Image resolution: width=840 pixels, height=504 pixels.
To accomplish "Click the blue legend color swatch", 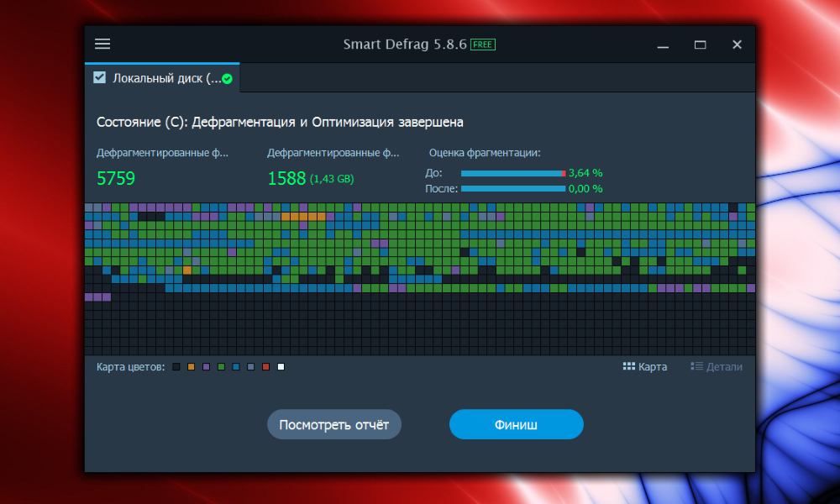I will point(236,367).
